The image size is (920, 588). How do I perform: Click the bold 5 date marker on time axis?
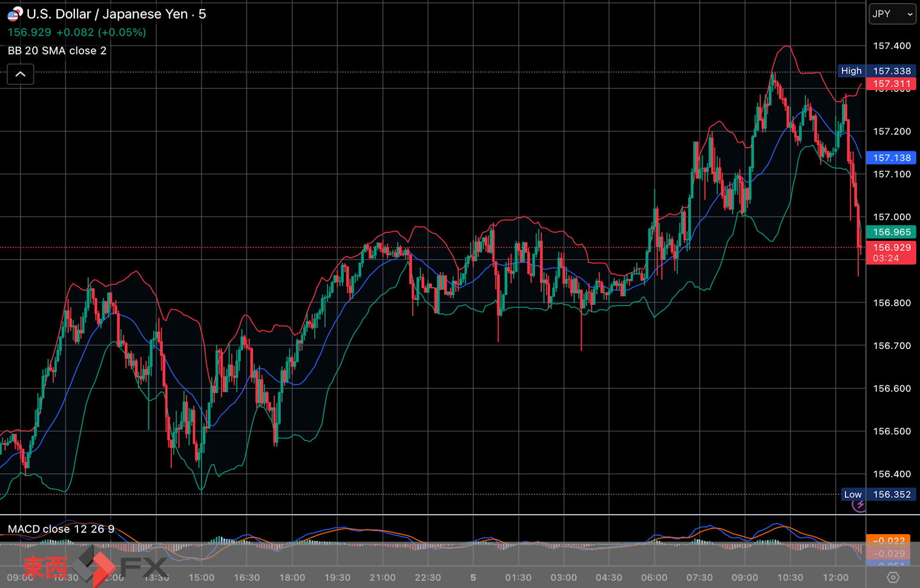click(473, 578)
